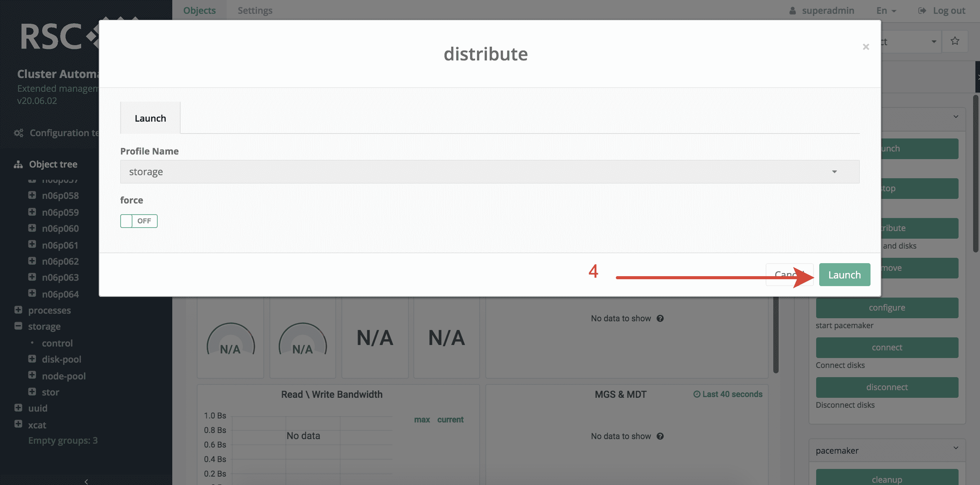
Task: Collapse the sidebar with bottom chevron
Action: (86, 481)
